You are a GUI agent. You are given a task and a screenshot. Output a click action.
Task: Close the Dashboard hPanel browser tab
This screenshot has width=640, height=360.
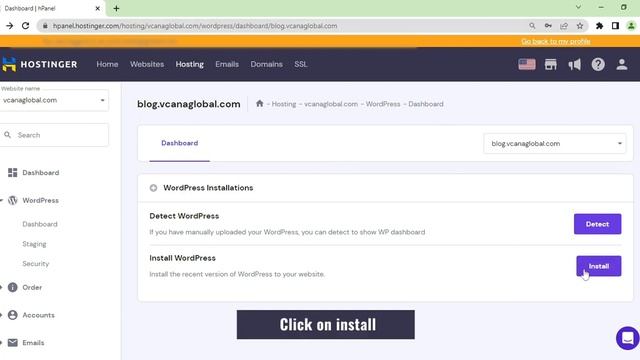coord(98,8)
